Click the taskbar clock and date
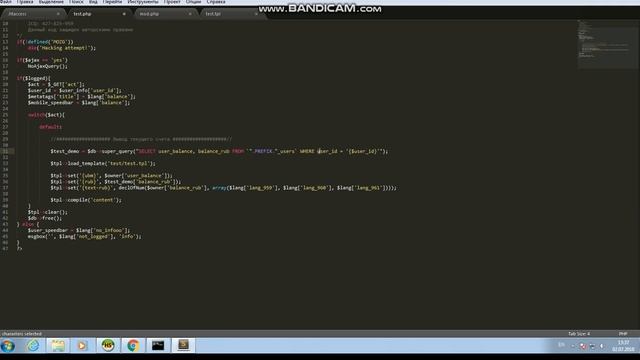Screen dimensions: 640x360 623,346
